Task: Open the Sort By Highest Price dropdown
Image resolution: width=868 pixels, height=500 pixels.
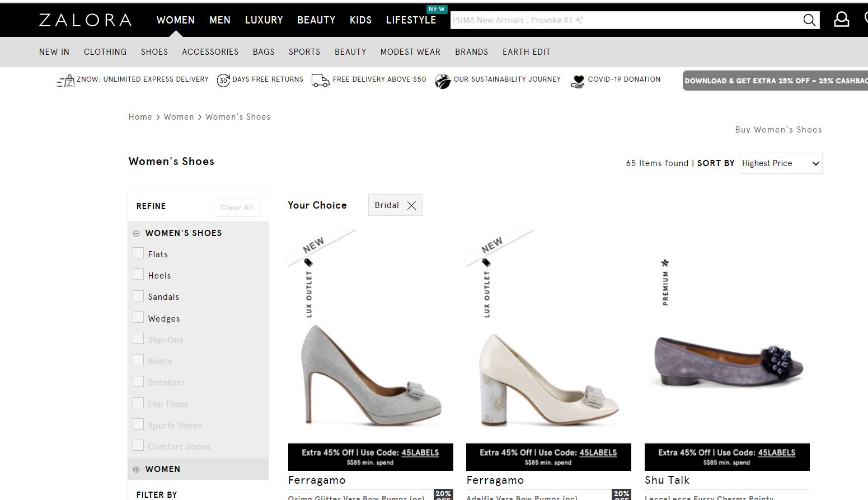Action: point(780,163)
